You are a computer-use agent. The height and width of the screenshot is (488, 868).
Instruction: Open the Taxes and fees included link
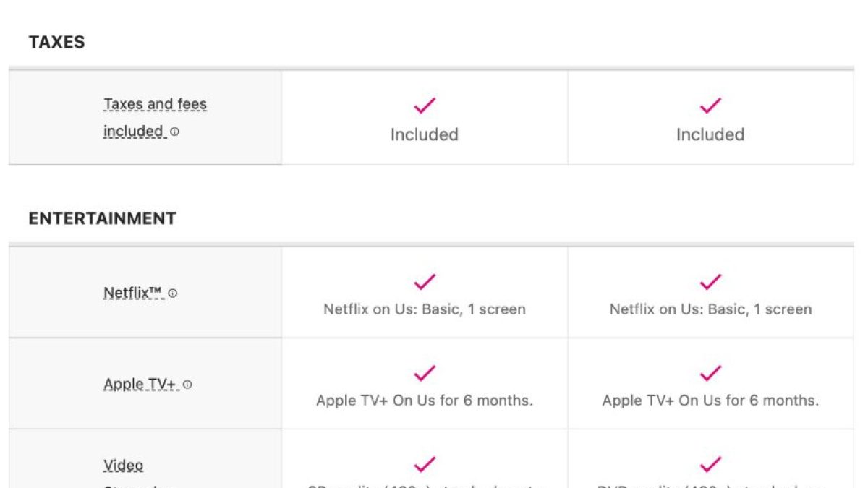coord(155,105)
